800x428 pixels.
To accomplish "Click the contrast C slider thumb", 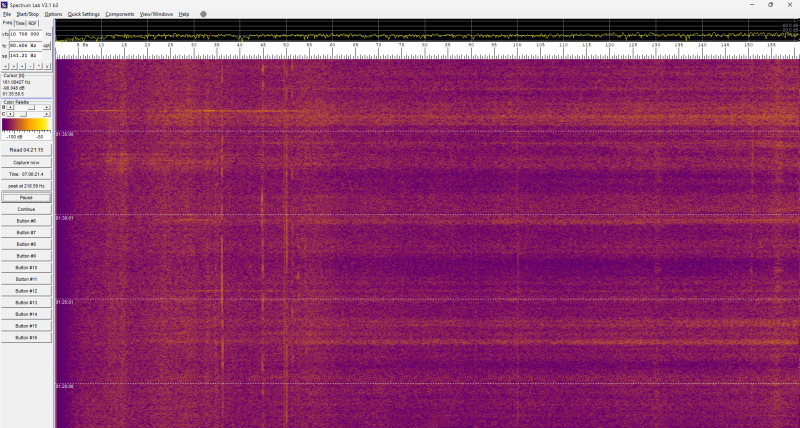I will point(23,114).
